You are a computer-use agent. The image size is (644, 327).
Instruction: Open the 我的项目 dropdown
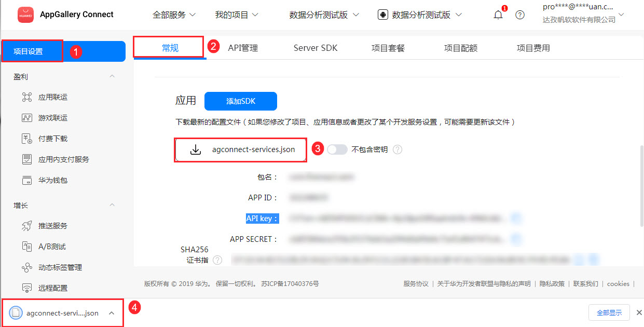point(237,15)
